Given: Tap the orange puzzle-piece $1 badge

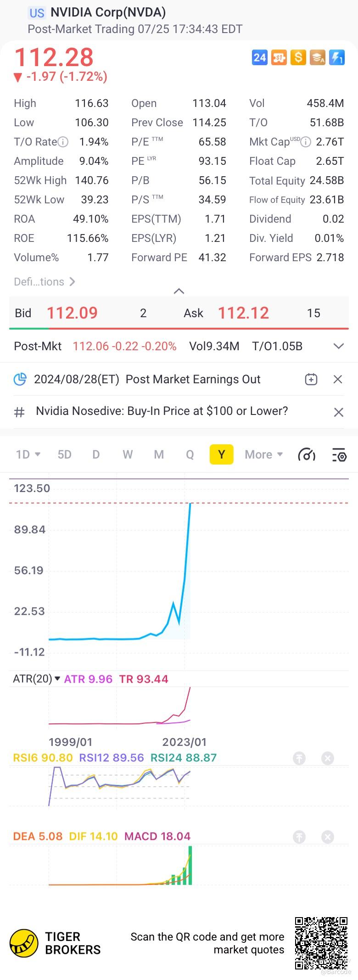Looking at the screenshot, I should coord(279,57).
